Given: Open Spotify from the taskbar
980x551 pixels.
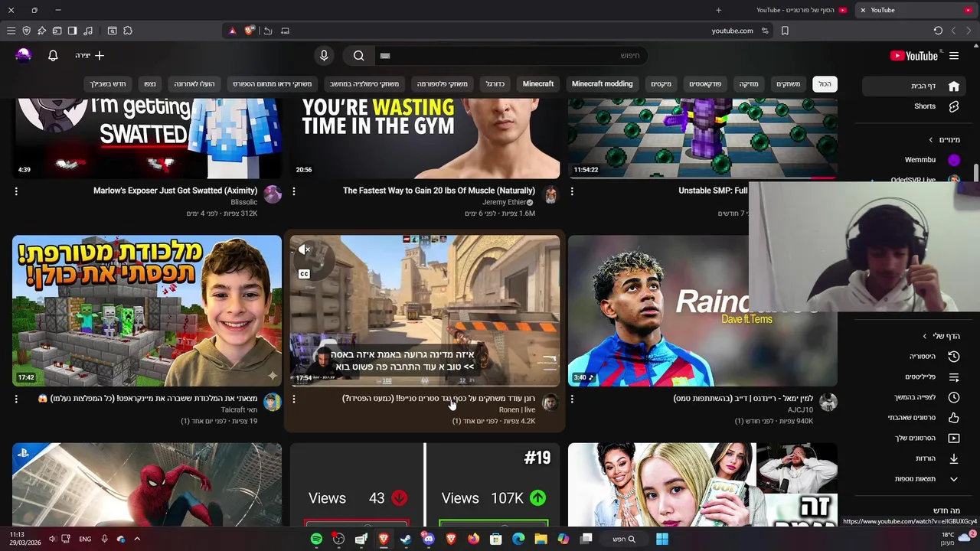Looking at the screenshot, I should pos(316,539).
